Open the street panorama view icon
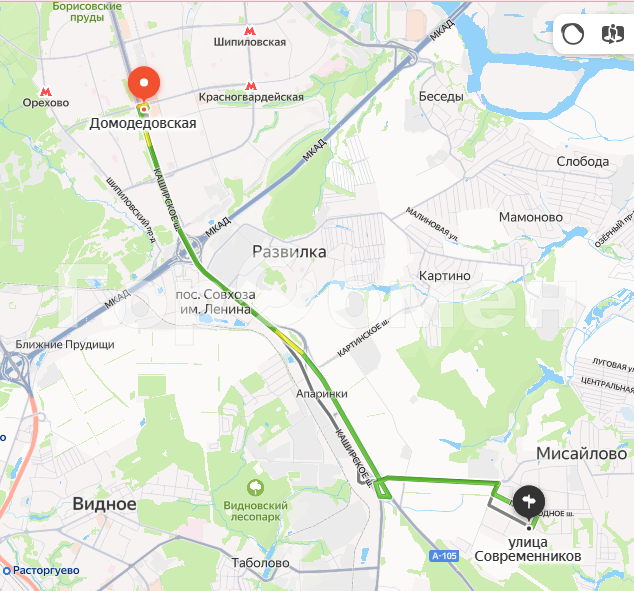 [x=613, y=34]
